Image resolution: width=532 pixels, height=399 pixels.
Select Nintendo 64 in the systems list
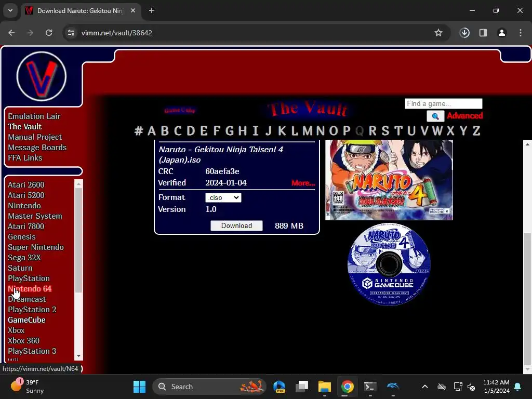coord(30,289)
